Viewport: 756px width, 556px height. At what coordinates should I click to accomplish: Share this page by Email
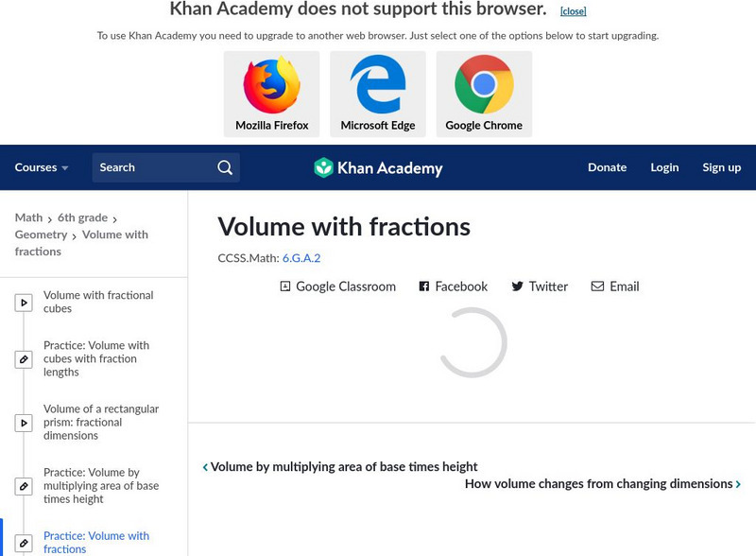(615, 287)
